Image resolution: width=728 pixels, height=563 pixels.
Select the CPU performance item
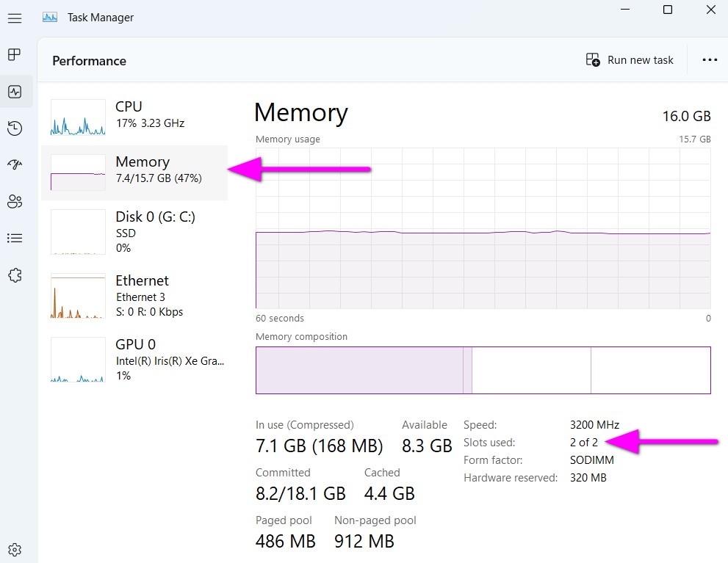[134, 117]
